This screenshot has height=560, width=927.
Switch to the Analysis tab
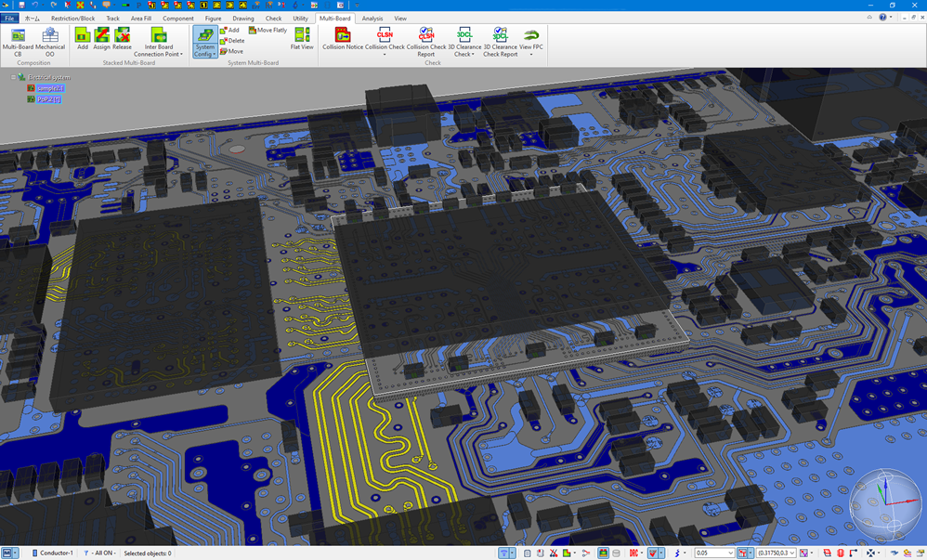coord(372,18)
